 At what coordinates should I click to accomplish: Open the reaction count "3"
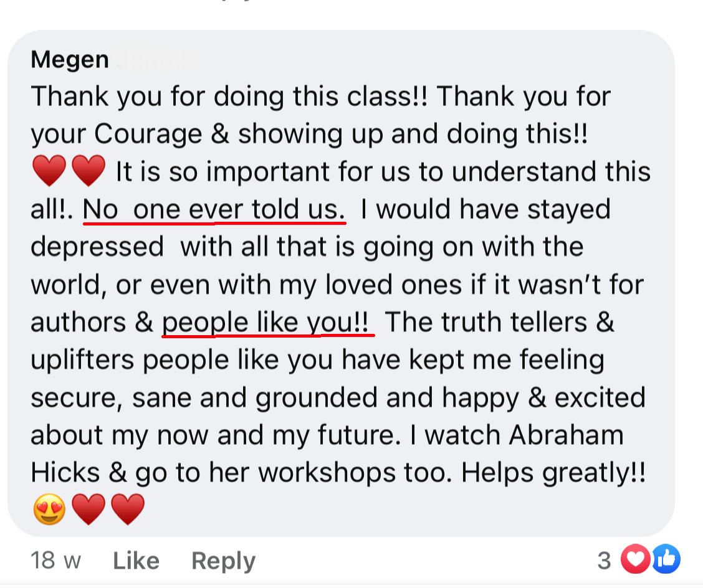point(604,561)
